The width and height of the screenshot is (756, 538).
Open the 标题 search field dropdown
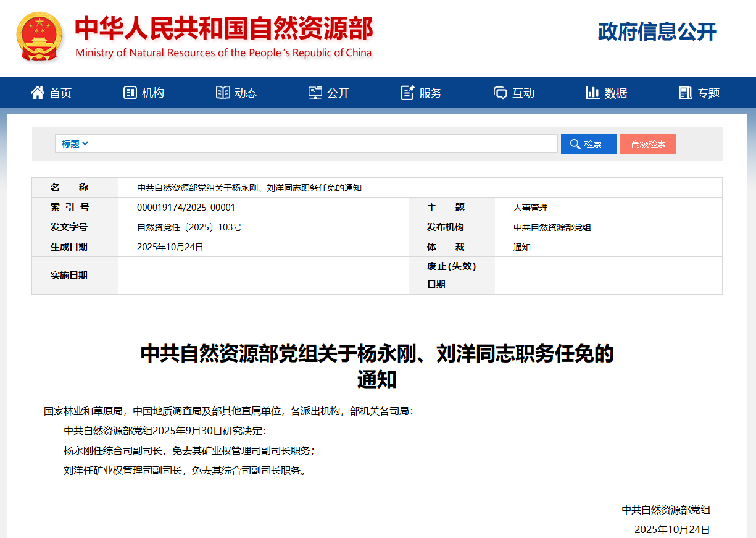[75, 144]
